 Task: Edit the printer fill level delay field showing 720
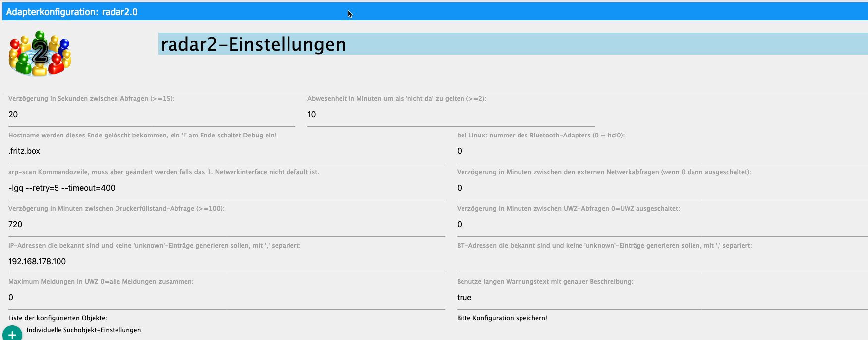(227, 225)
